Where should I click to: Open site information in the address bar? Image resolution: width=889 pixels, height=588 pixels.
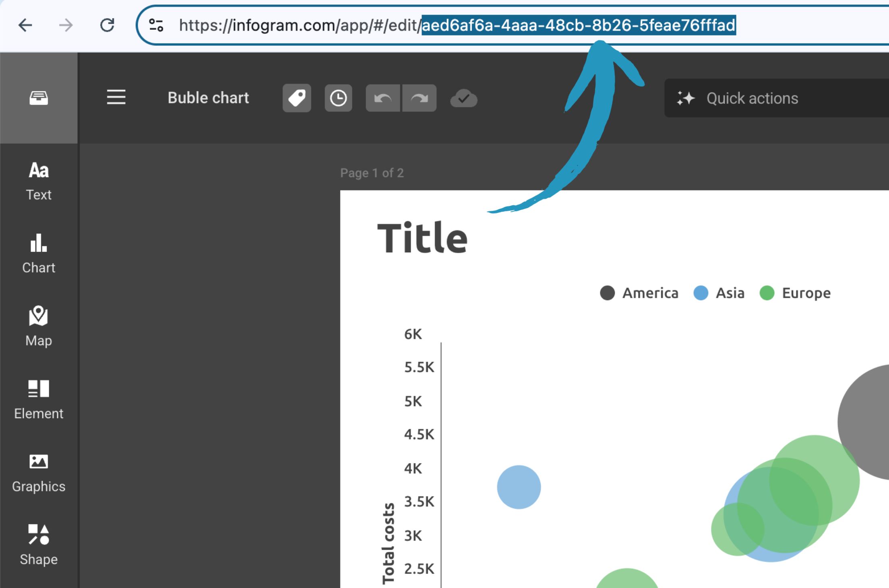click(x=156, y=25)
